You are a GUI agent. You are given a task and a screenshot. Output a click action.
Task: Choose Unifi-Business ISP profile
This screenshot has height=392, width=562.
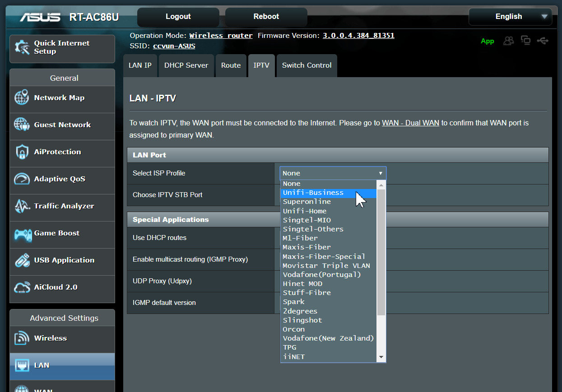pyautogui.click(x=329, y=193)
